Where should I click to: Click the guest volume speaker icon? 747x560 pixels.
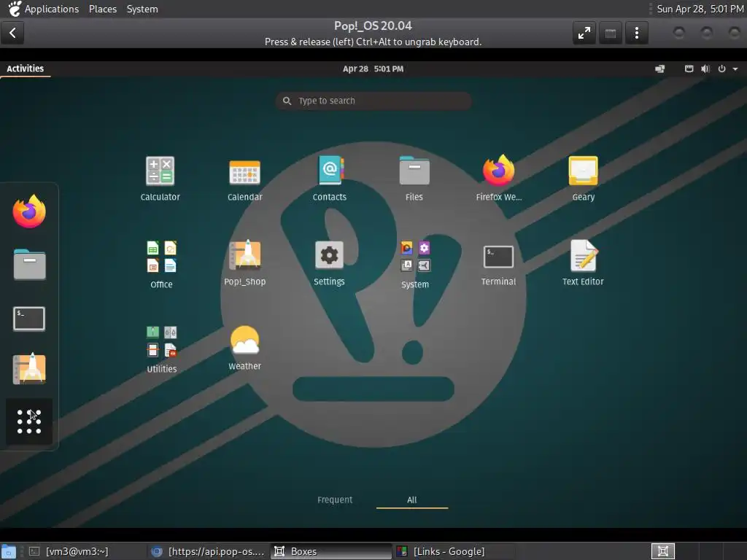(705, 69)
